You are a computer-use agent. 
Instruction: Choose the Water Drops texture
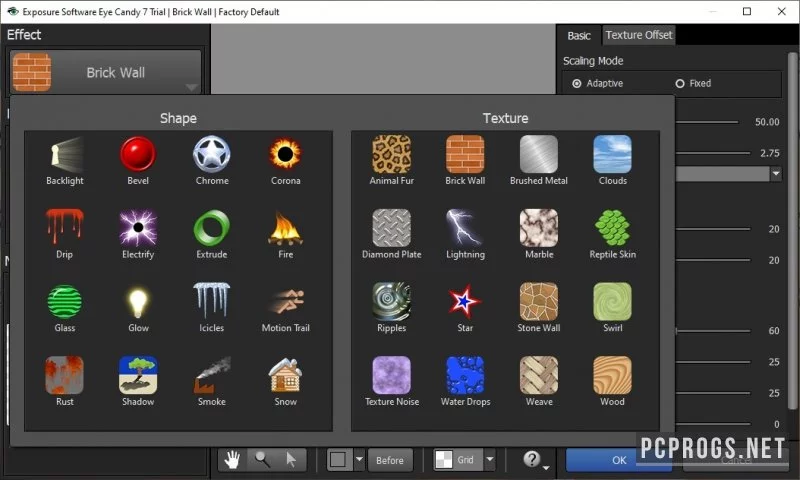(465, 375)
